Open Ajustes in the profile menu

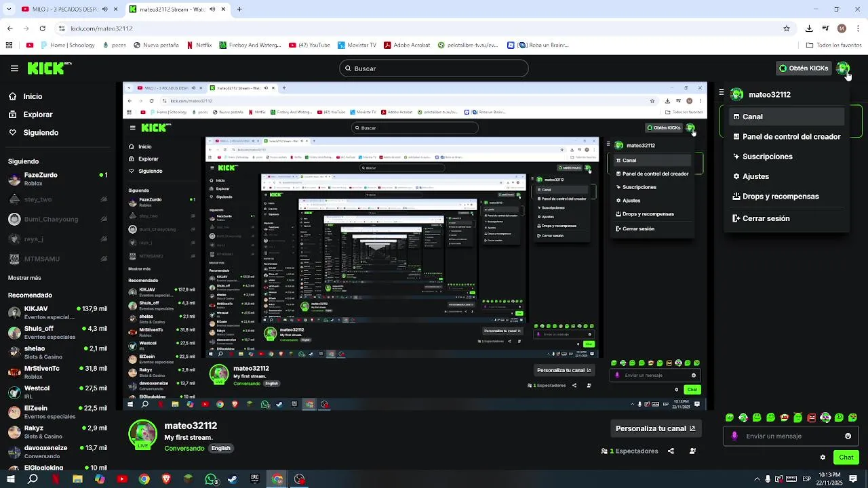pos(787,176)
